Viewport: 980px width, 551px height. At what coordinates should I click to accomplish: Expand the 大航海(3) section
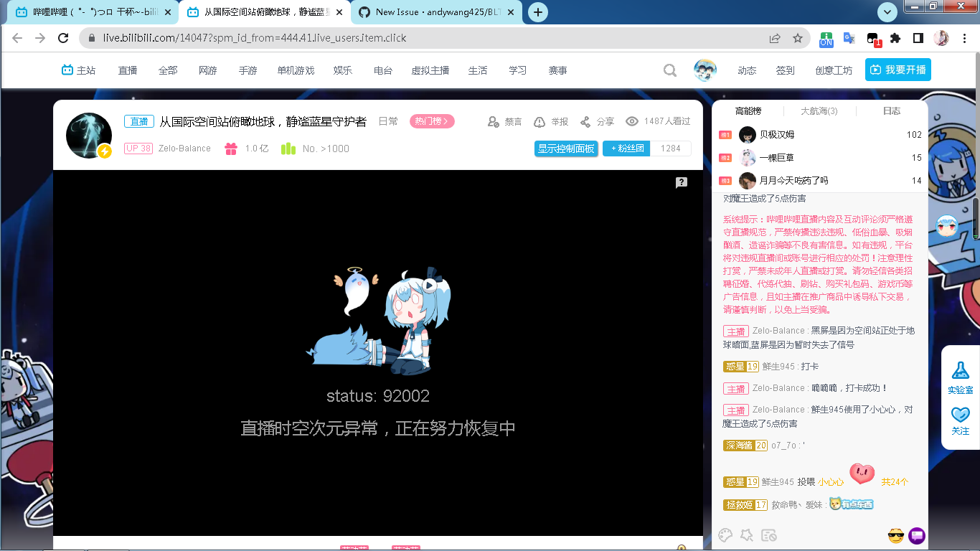coord(819,110)
